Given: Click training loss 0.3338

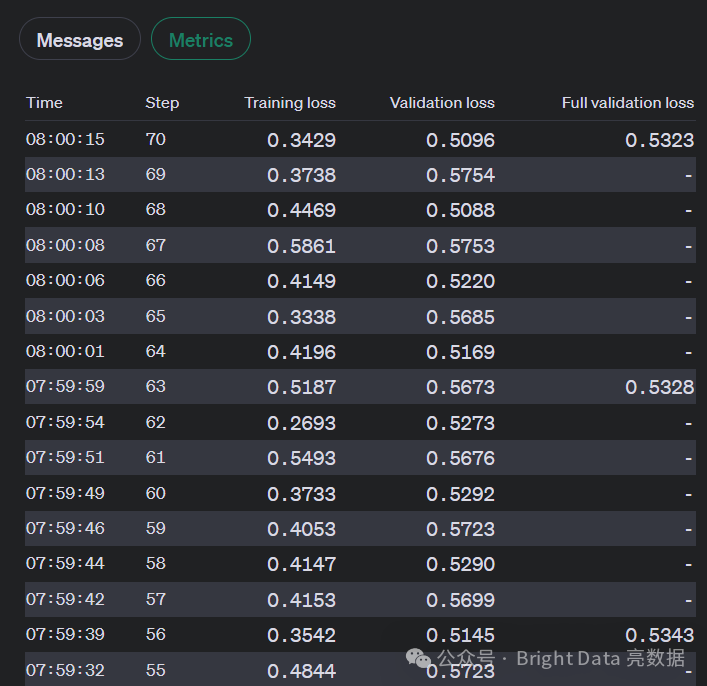Looking at the screenshot, I should point(301,318).
